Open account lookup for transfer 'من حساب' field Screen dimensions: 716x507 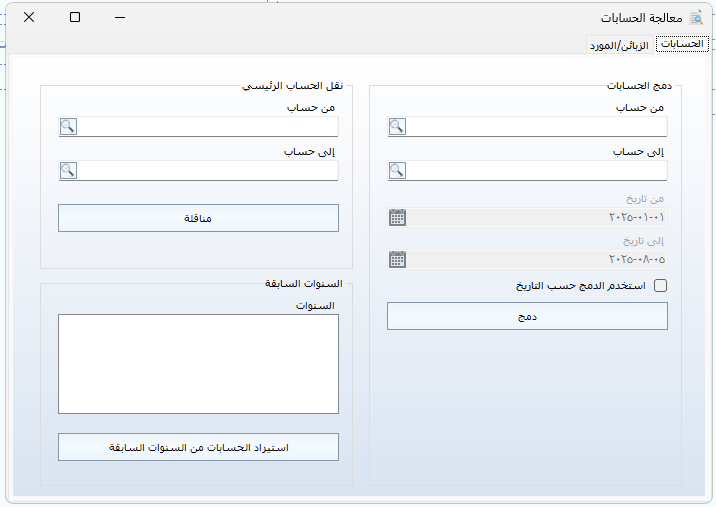pos(68,127)
